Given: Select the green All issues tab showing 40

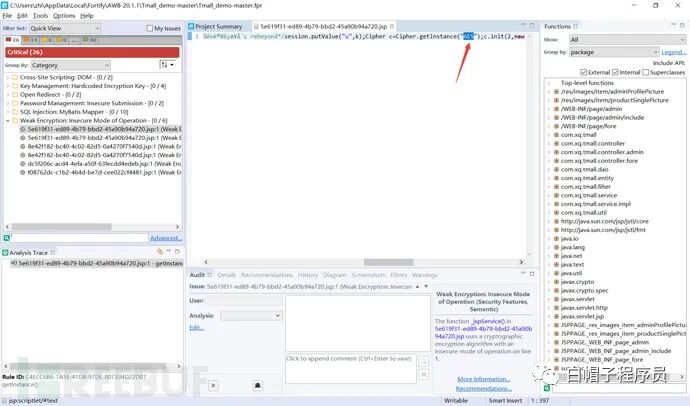Looking at the screenshot, I should (x=90, y=40).
